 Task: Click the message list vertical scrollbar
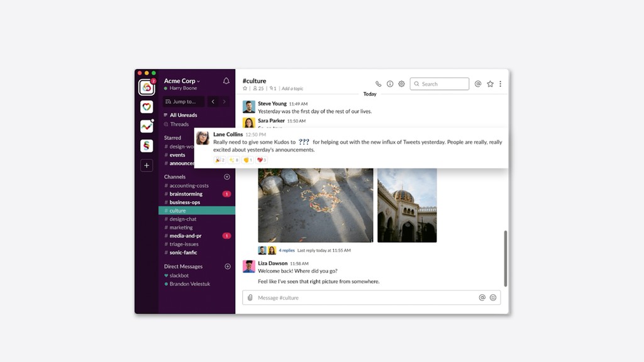[x=506, y=258]
